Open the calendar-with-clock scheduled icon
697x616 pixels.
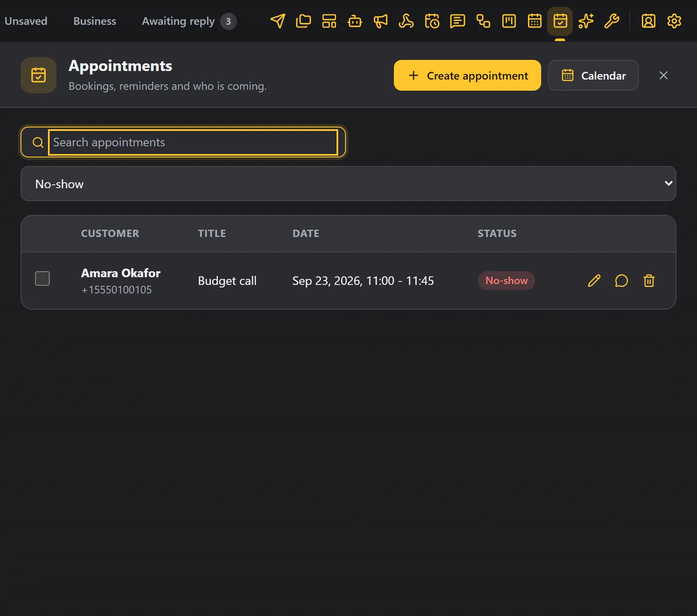pyautogui.click(x=432, y=21)
